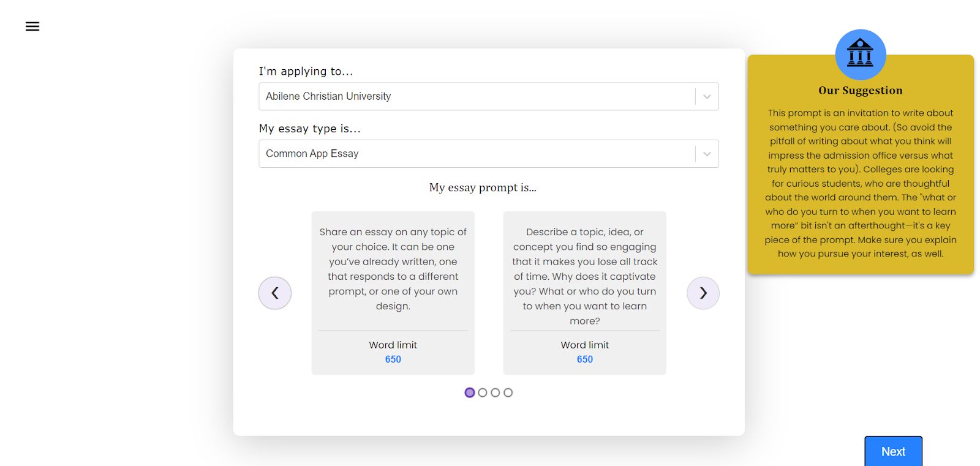Click the yellow suggestion panel text

pos(861,183)
